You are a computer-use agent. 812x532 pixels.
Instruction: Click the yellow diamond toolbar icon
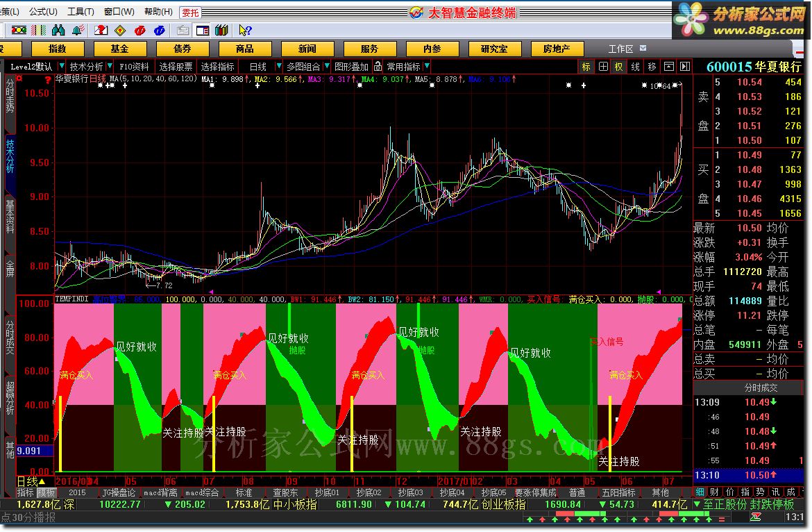pyautogui.click(x=120, y=31)
